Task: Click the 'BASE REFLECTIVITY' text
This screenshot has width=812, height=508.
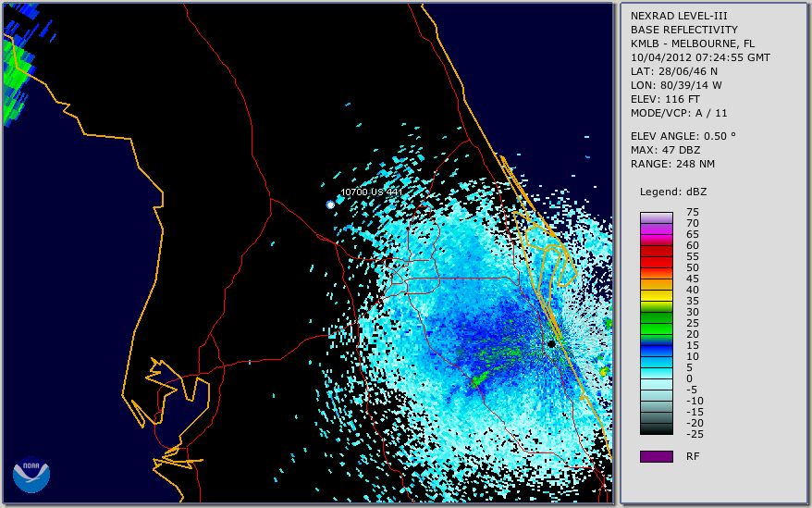Action: pos(683,30)
